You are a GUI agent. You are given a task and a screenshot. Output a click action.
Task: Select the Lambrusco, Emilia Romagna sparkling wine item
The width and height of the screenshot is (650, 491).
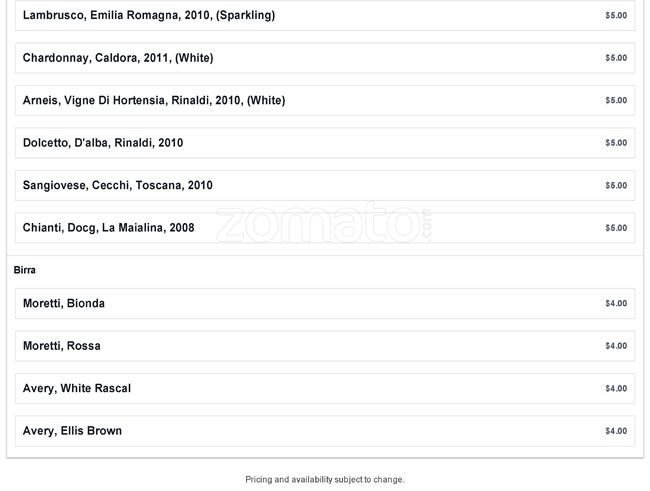149,16
